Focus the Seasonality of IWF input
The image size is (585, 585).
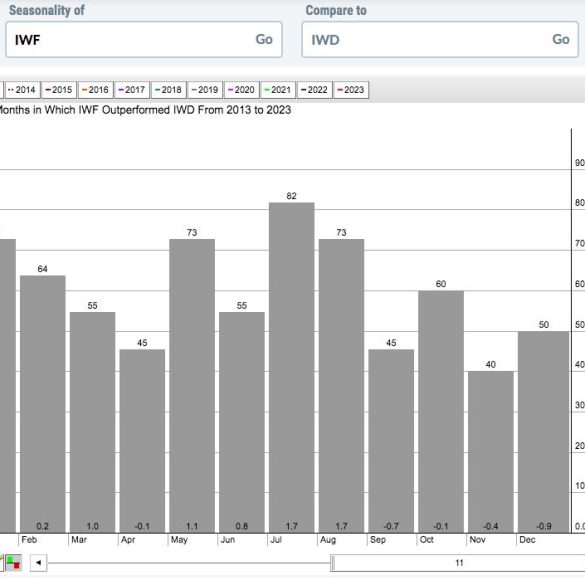[x=144, y=40]
